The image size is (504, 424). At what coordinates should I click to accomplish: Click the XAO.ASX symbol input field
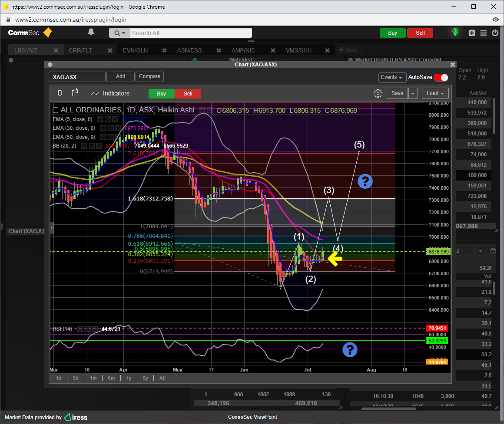coord(77,77)
